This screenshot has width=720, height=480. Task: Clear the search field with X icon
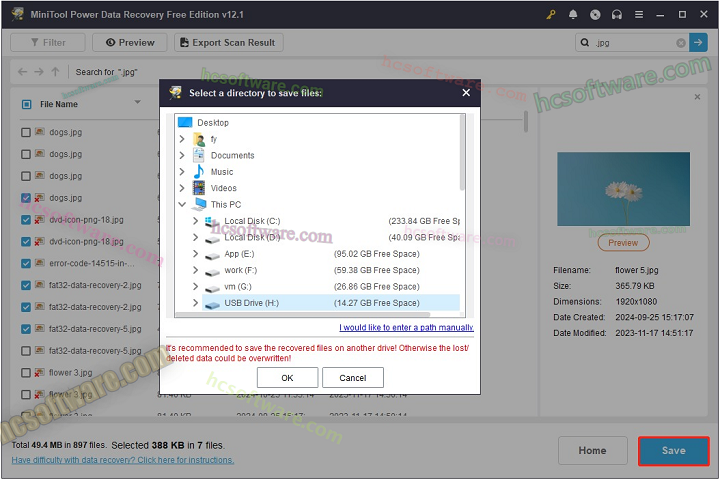point(681,43)
